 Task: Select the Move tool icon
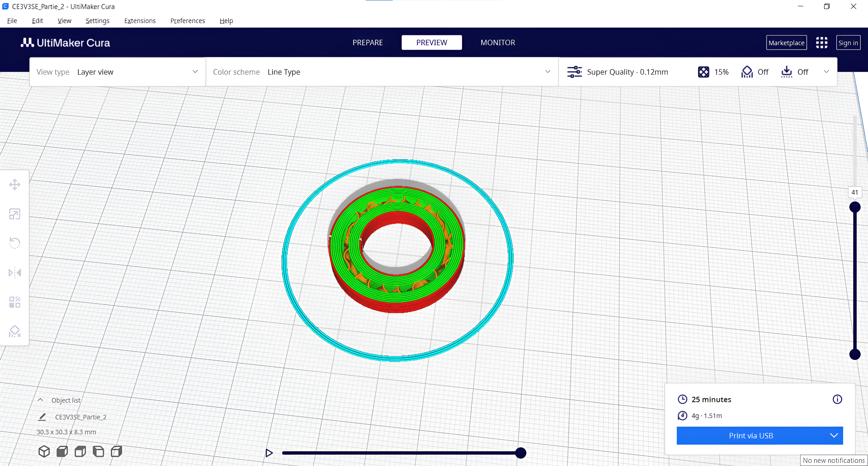point(14,184)
